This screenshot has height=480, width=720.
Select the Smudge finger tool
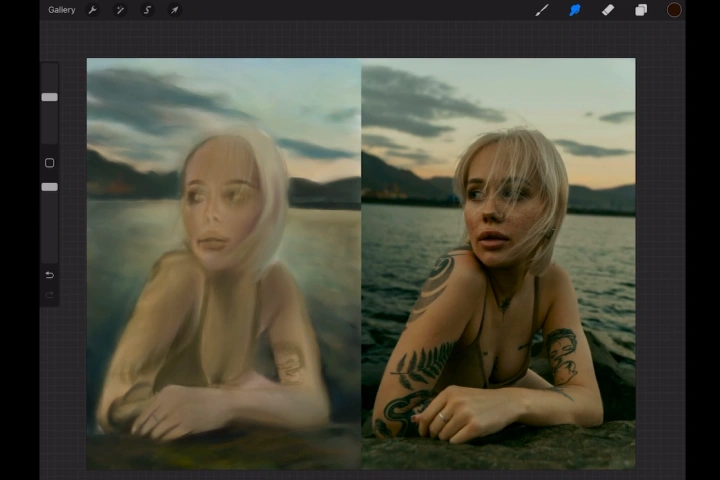click(x=575, y=10)
